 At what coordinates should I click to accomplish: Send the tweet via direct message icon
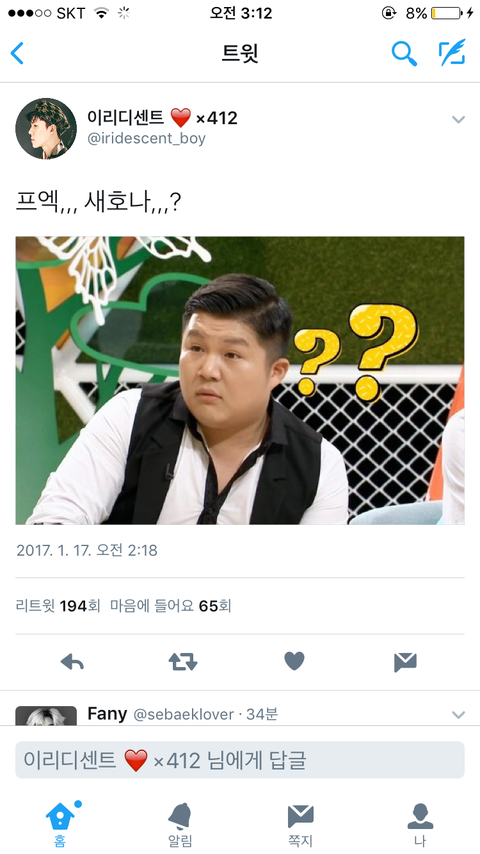coord(405,662)
